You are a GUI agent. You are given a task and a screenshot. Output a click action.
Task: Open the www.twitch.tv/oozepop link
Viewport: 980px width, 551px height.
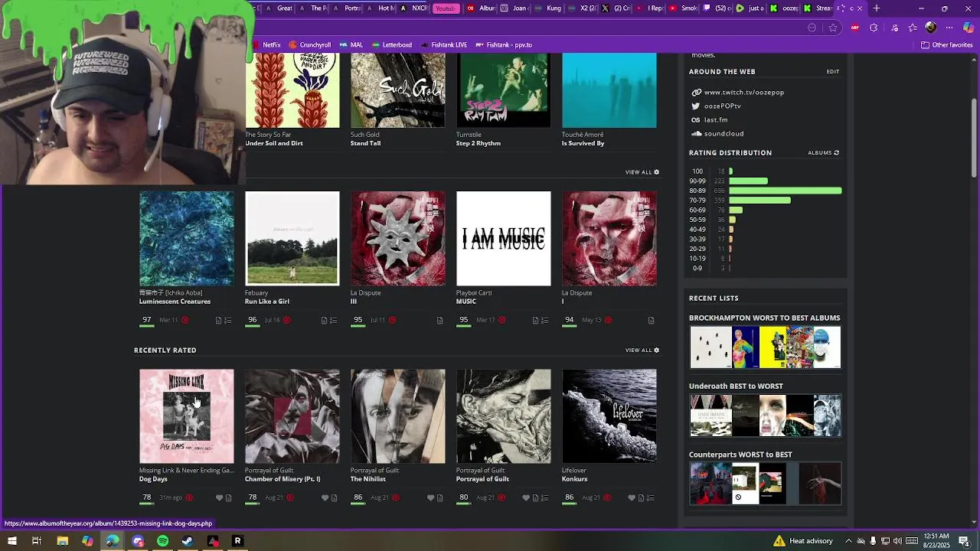743,93
